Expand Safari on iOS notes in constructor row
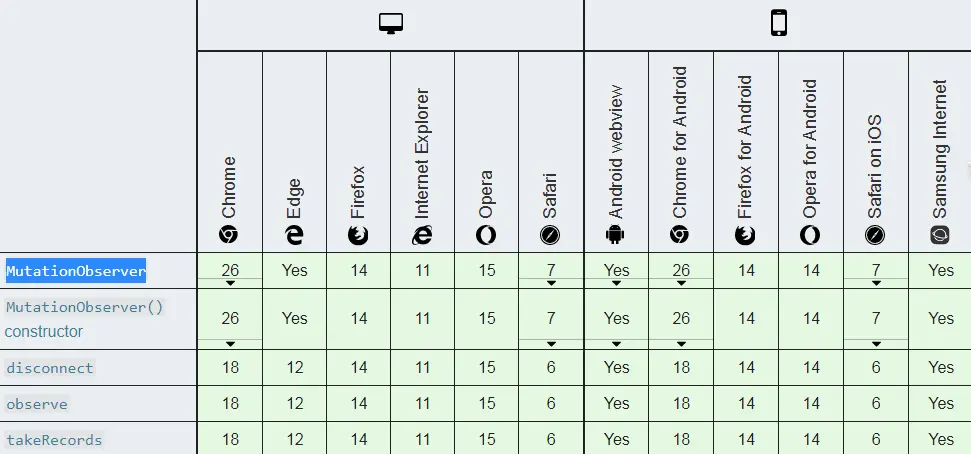This screenshot has height=454, width=971. [876, 343]
